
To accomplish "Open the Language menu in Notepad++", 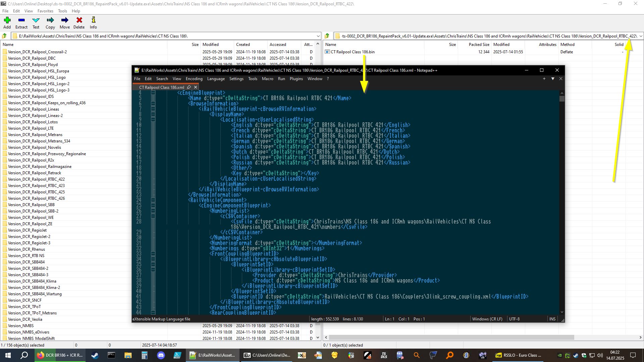I will tap(216, 79).
